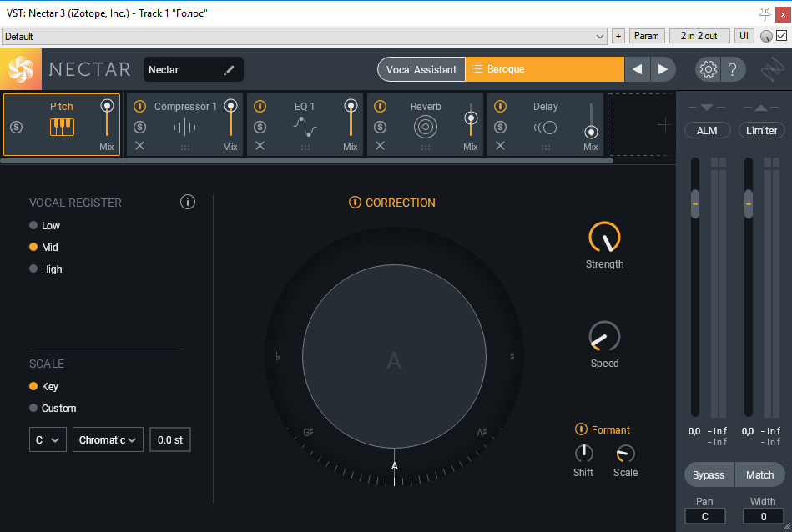Viewport: 792px width, 532px height.
Task: Select the Custom scale option
Action: point(33,409)
